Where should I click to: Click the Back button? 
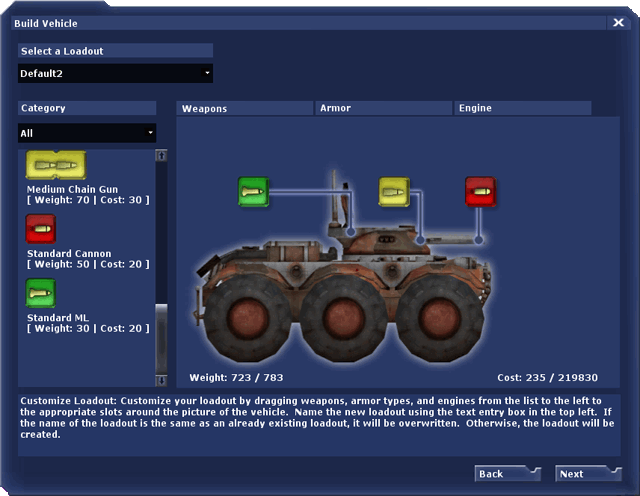pyautogui.click(x=507, y=474)
